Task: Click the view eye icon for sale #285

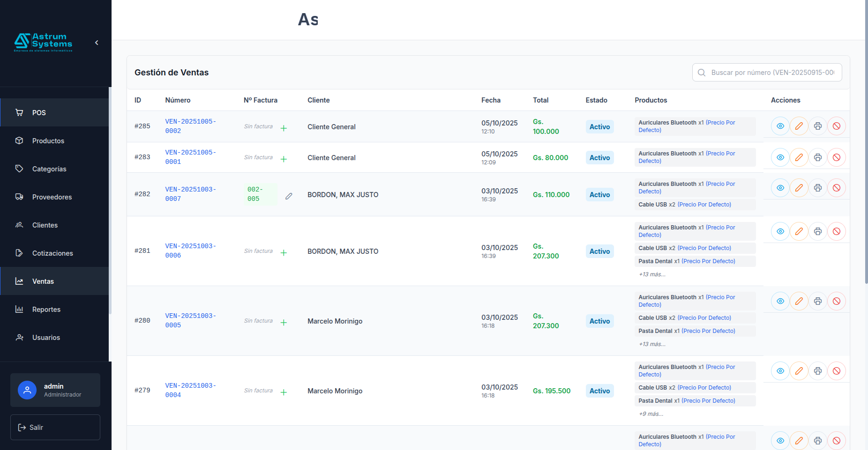Action: coord(780,126)
